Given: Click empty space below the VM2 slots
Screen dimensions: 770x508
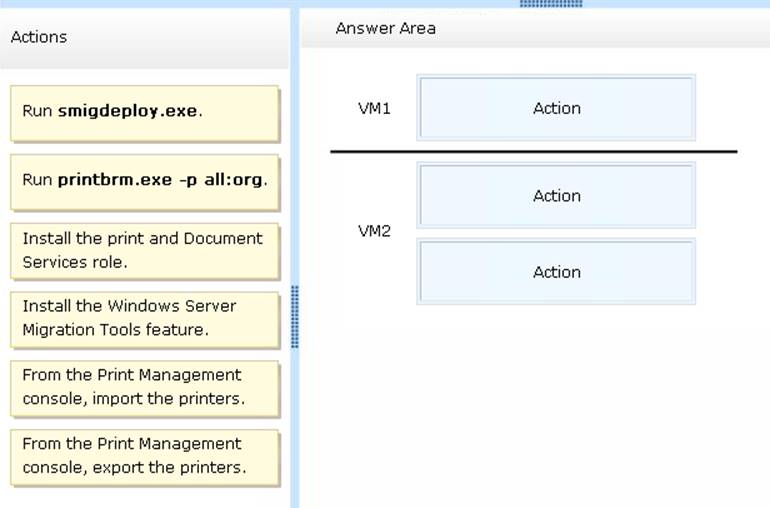Looking at the screenshot, I should 534,400.
